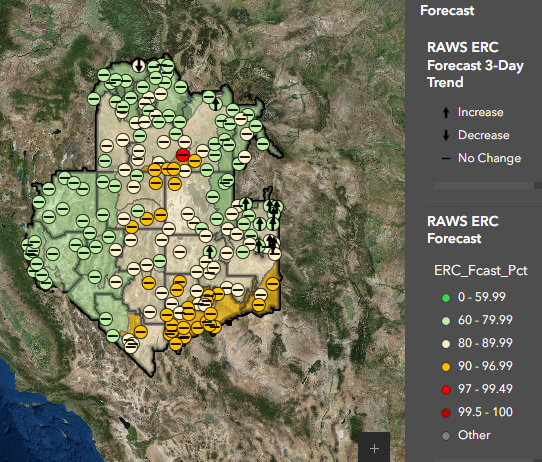Click the red station marker on the map
This screenshot has height=462, width=542.
183,154
